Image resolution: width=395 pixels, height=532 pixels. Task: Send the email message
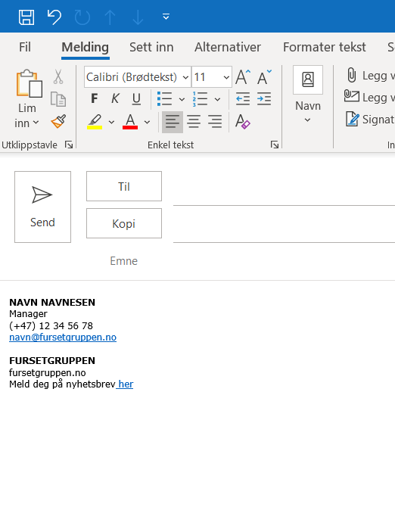[43, 207]
